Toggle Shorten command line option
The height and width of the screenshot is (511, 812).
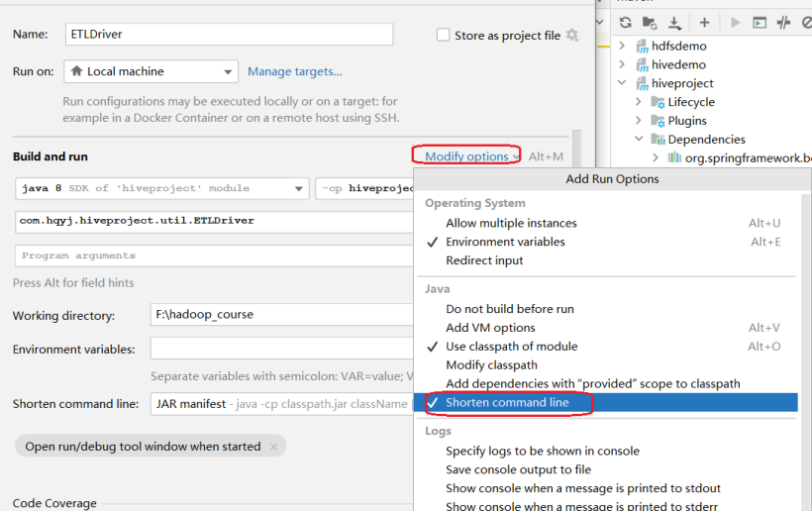coord(506,402)
